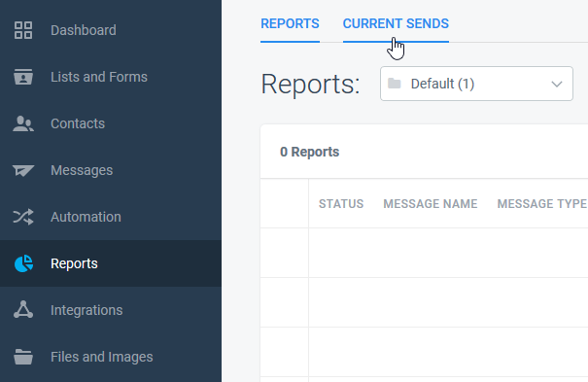
Task: Click the folder icon inside Default dropdown
Action: point(395,84)
